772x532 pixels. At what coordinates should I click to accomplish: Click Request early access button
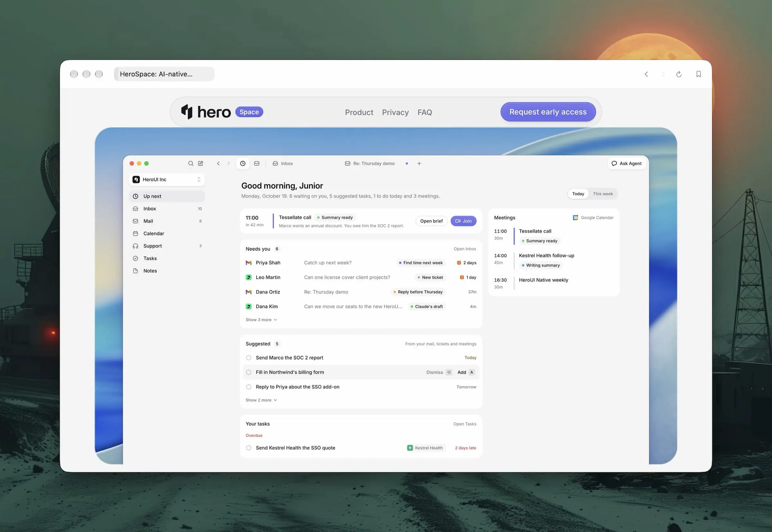pos(548,112)
